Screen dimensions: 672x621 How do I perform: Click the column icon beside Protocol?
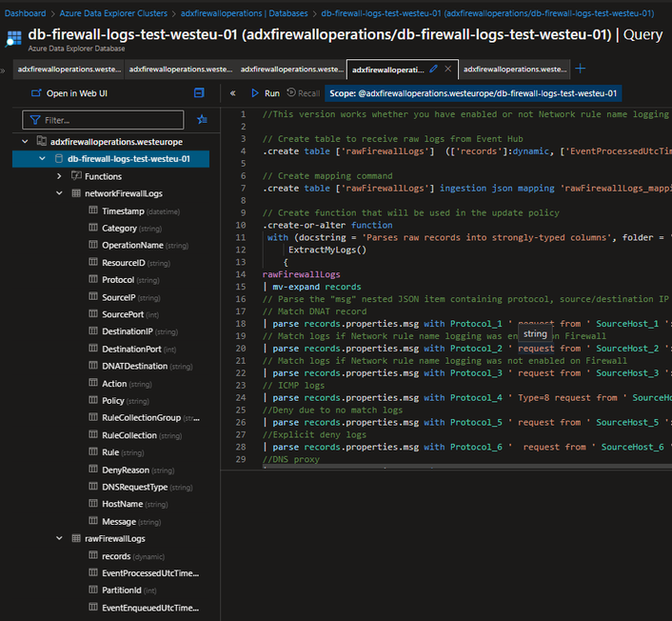[x=93, y=279]
